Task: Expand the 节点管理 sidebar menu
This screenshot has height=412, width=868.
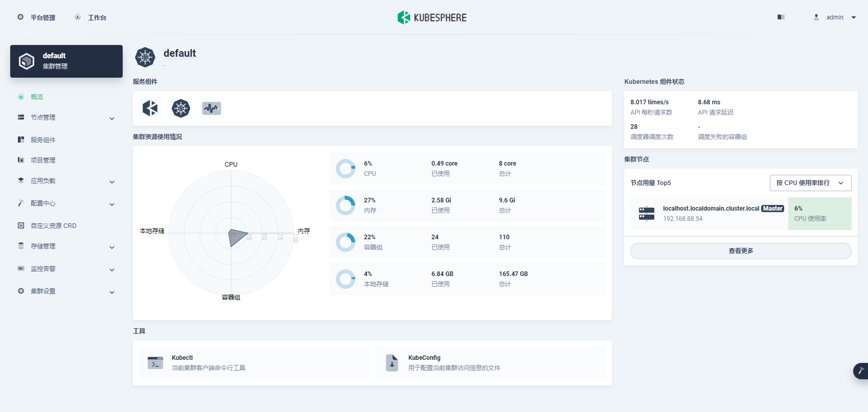Action: coord(66,118)
